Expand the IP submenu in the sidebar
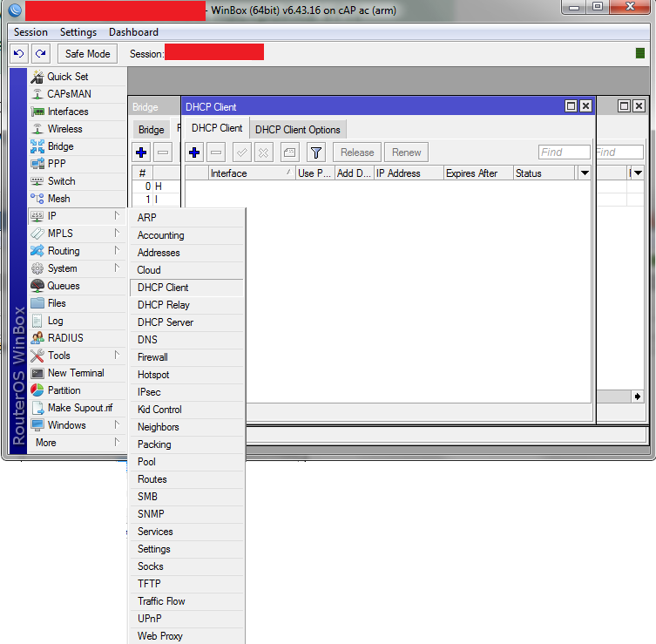This screenshot has height=644, width=656. (77, 216)
